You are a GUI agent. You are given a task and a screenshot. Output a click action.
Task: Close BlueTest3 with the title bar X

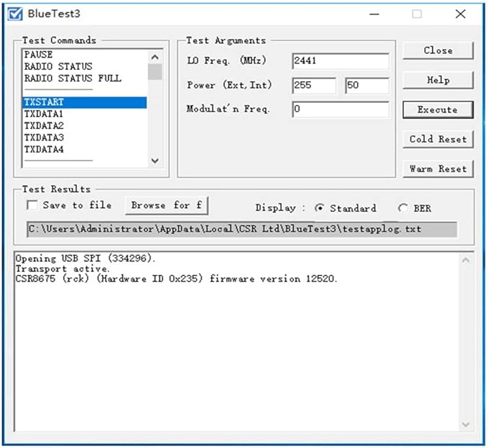coord(460,14)
